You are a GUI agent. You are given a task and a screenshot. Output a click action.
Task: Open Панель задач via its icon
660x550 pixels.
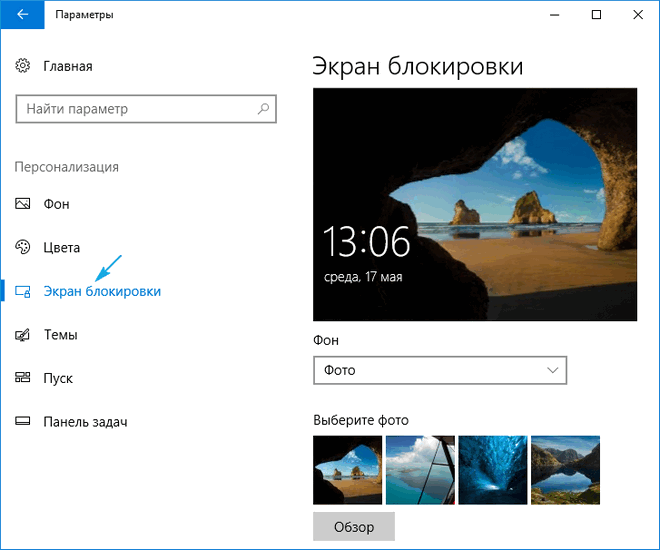(x=23, y=422)
